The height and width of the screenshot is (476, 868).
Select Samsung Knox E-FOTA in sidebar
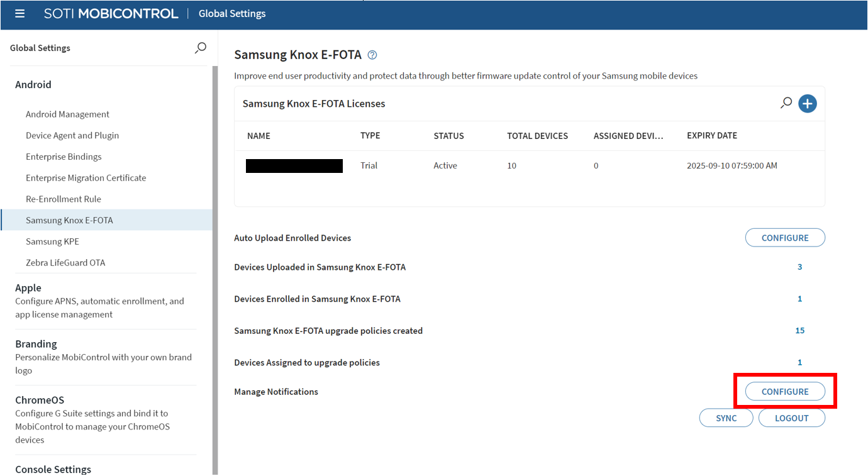pos(106,220)
